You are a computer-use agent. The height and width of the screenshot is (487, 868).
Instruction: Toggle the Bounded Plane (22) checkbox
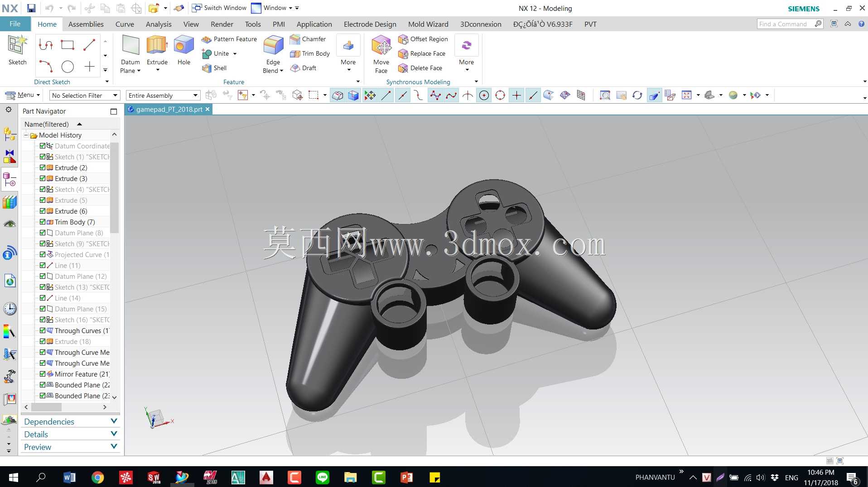43,385
